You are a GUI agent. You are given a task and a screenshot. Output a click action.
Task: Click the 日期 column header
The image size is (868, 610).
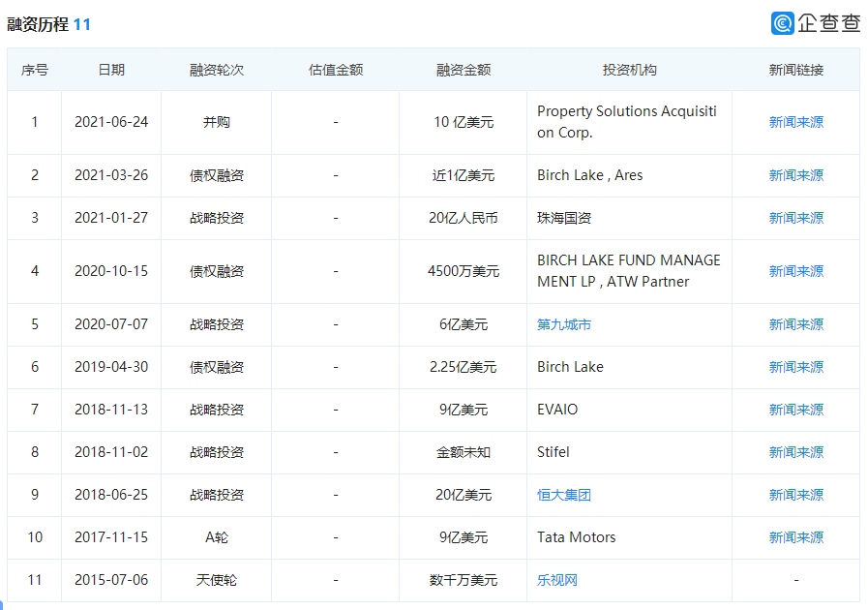(x=111, y=70)
